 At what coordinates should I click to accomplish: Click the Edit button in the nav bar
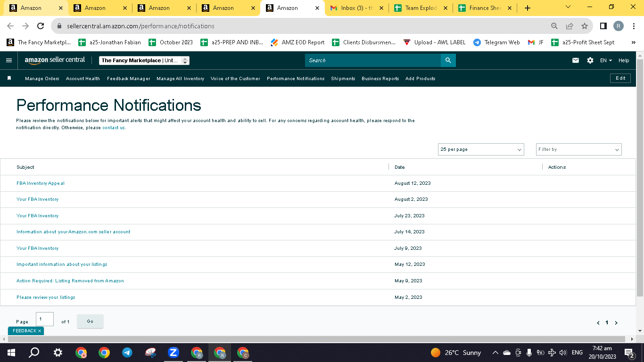pyautogui.click(x=620, y=78)
